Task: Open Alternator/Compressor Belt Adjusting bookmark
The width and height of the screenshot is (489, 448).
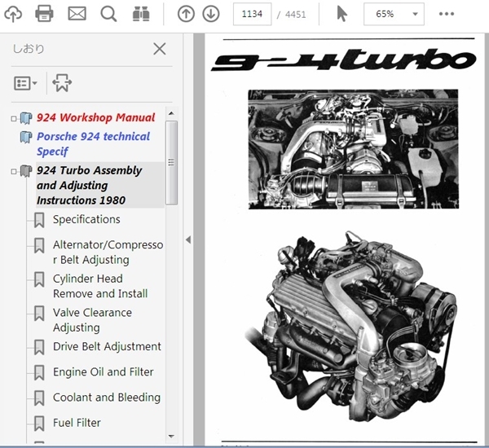Action: (x=108, y=253)
